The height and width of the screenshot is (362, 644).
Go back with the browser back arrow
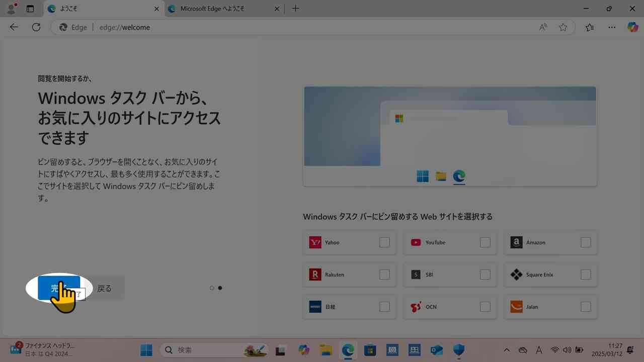14,27
